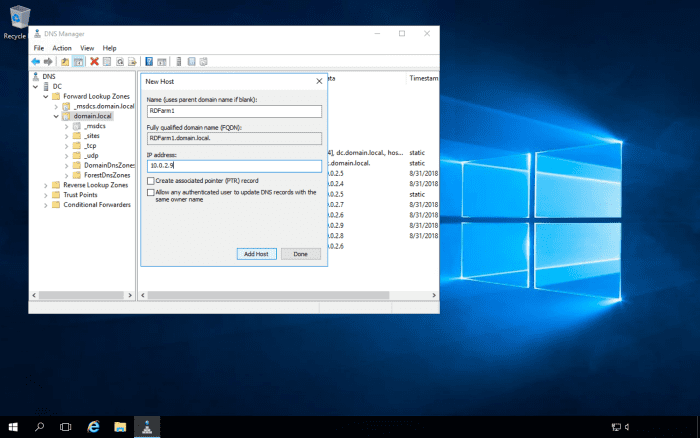Select Trust Points in the tree
Image resolution: width=700 pixels, height=438 pixels.
pyautogui.click(x=80, y=195)
